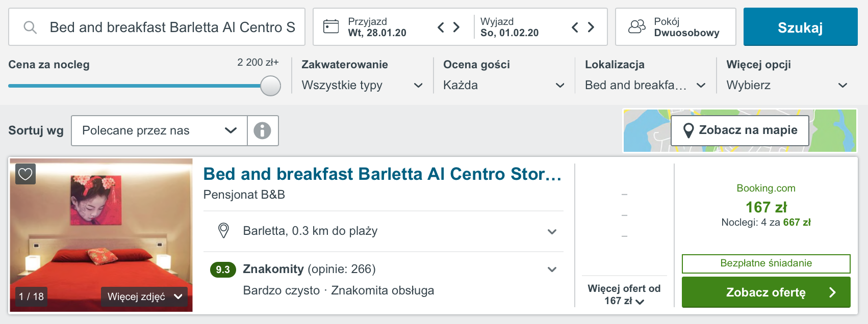Image resolution: width=868 pixels, height=324 pixels.
Task: Move the Przyjazd check-in date one day later
Action: click(x=456, y=27)
